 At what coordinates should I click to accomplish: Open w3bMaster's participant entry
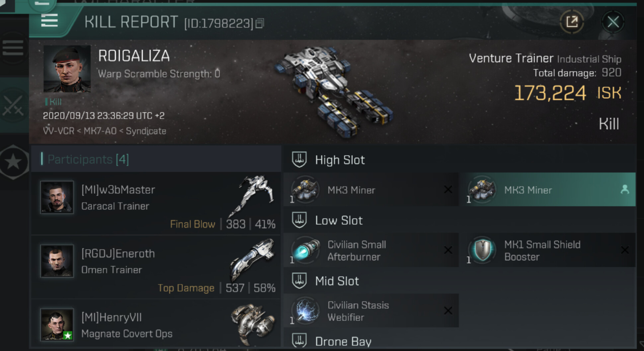[x=156, y=202]
